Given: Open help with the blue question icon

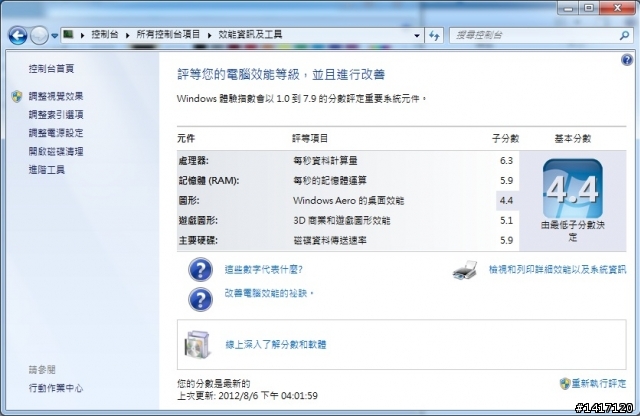Looking at the screenshot, I should 627,60.
